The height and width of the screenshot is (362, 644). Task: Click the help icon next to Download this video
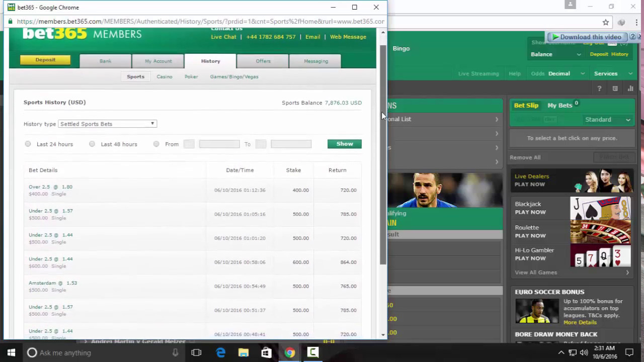(x=633, y=37)
